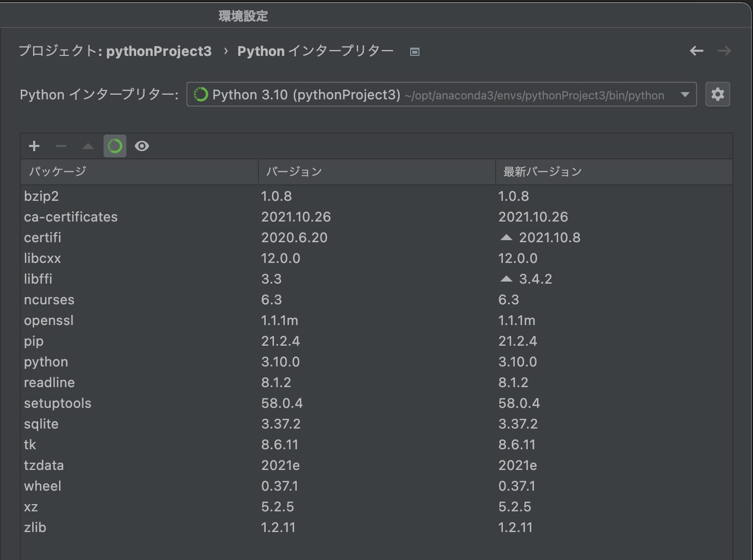Open interpreter settings gear icon

coord(717,95)
